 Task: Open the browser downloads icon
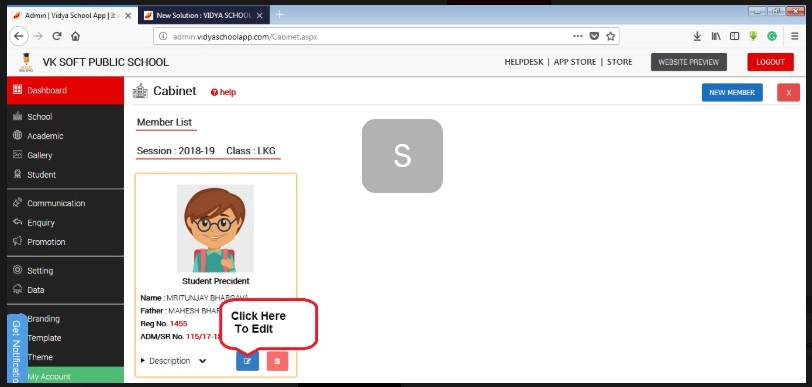point(697,36)
